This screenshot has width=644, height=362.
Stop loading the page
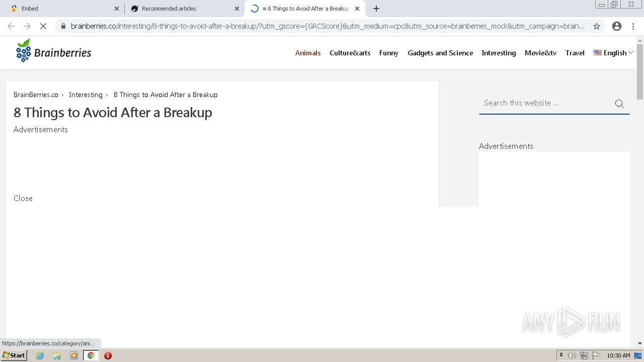43,26
